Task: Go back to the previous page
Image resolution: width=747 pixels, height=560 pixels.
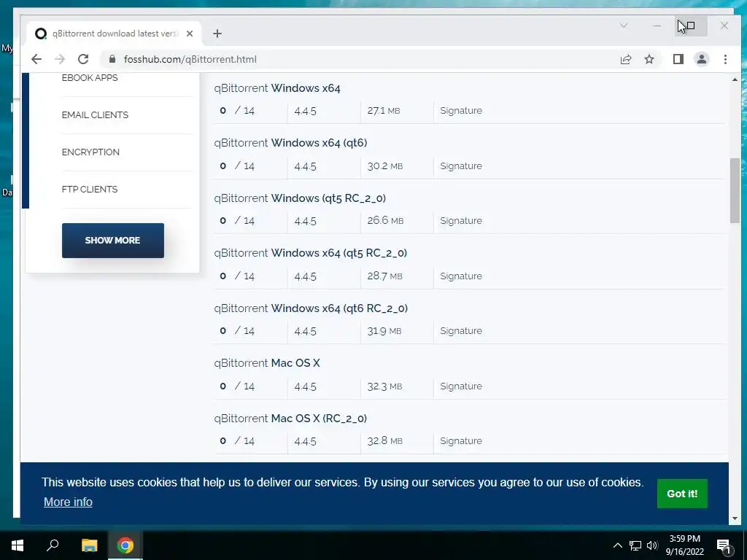Action: click(x=36, y=59)
